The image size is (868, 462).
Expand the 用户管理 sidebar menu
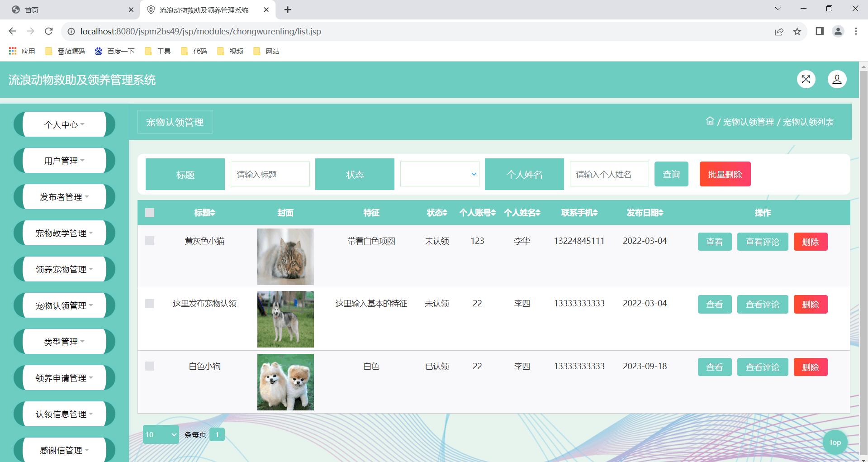pyautogui.click(x=64, y=161)
